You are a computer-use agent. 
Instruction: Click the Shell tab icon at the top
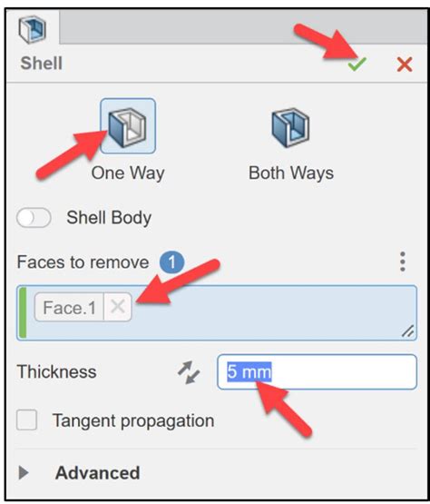(32, 30)
